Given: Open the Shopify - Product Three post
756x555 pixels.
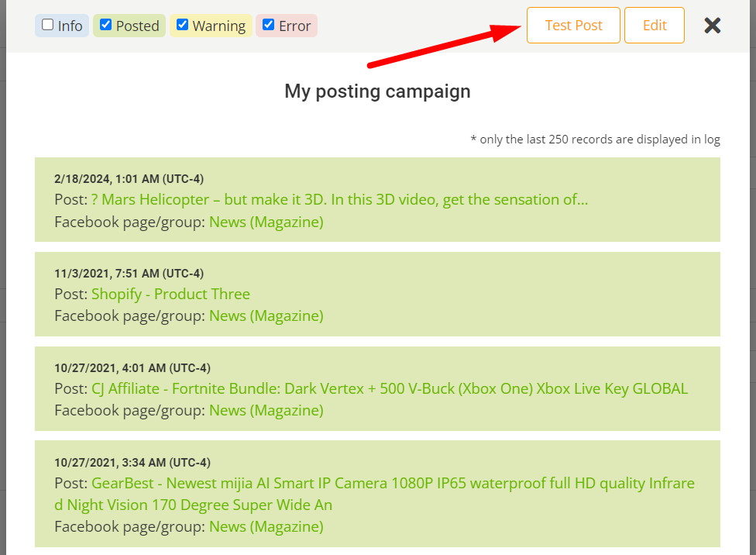Looking at the screenshot, I should pos(170,294).
